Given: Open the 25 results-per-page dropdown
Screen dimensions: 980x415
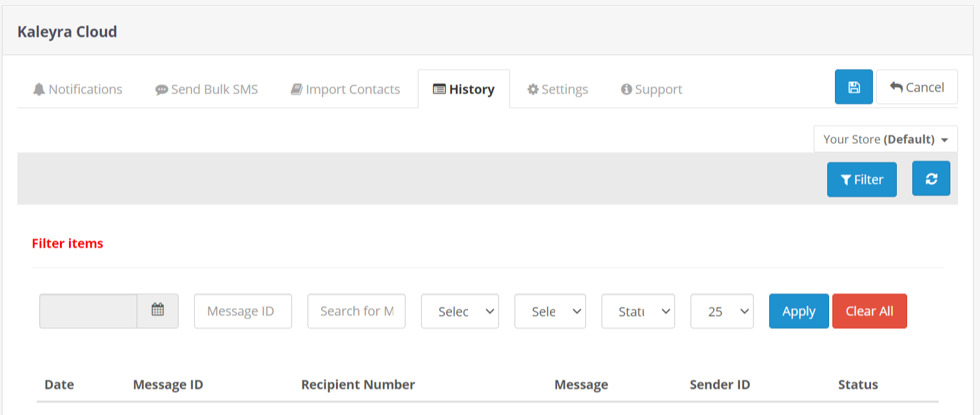Looking at the screenshot, I should pos(721,311).
